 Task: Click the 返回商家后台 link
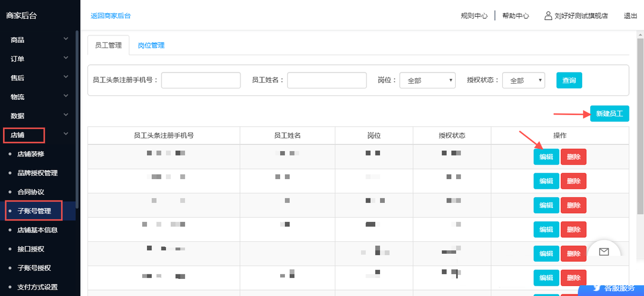[111, 16]
